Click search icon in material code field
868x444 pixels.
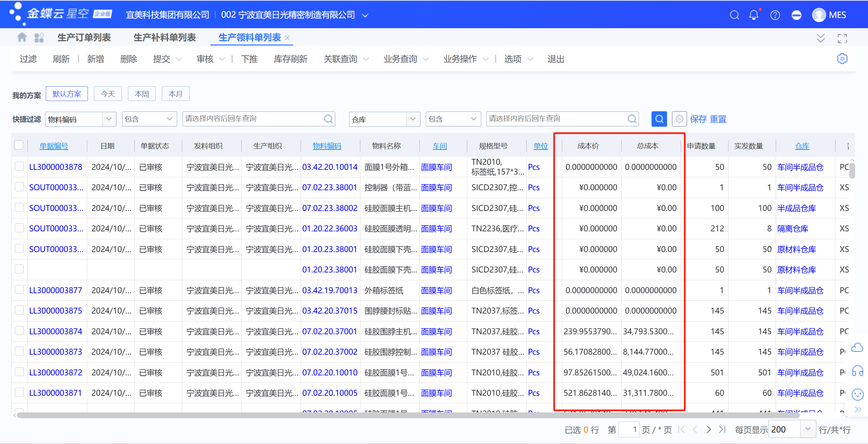coord(328,119)
